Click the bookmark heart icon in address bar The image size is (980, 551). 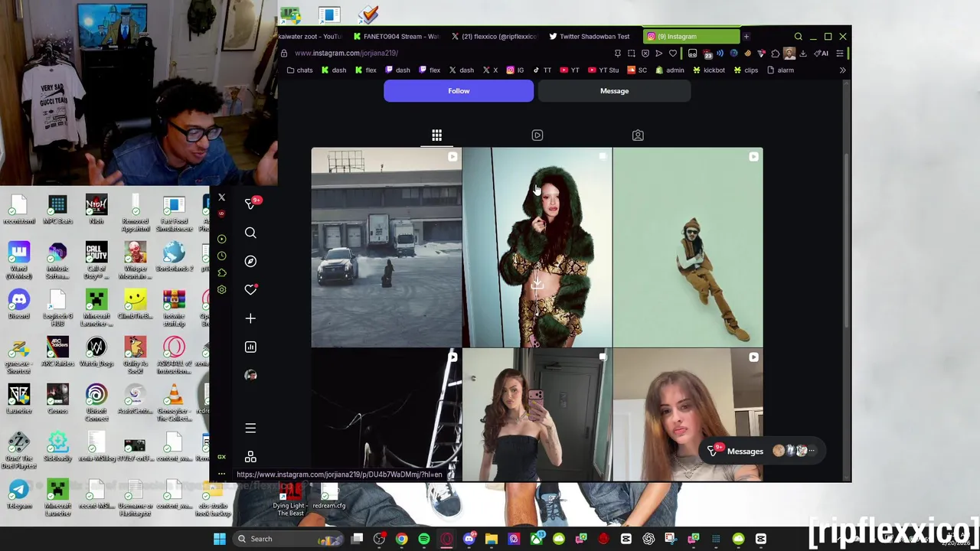pos(672,54)
